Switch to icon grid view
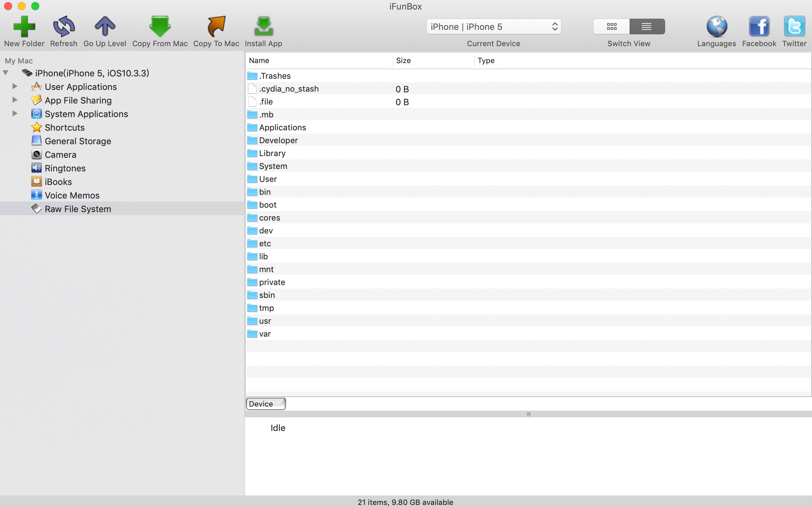 click(612, 26)
